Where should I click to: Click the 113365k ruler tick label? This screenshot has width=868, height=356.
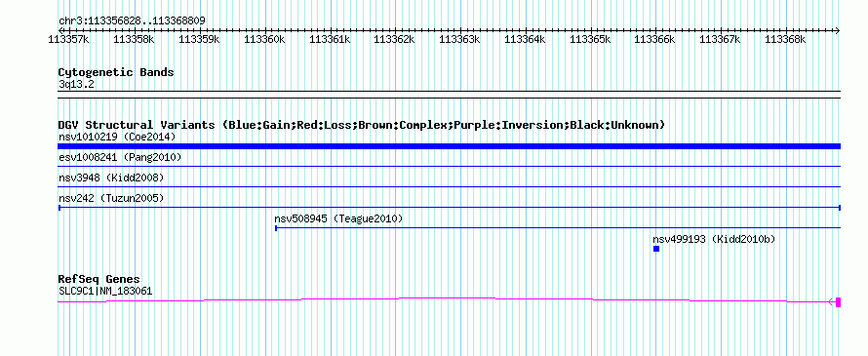[x=590, y=39]
